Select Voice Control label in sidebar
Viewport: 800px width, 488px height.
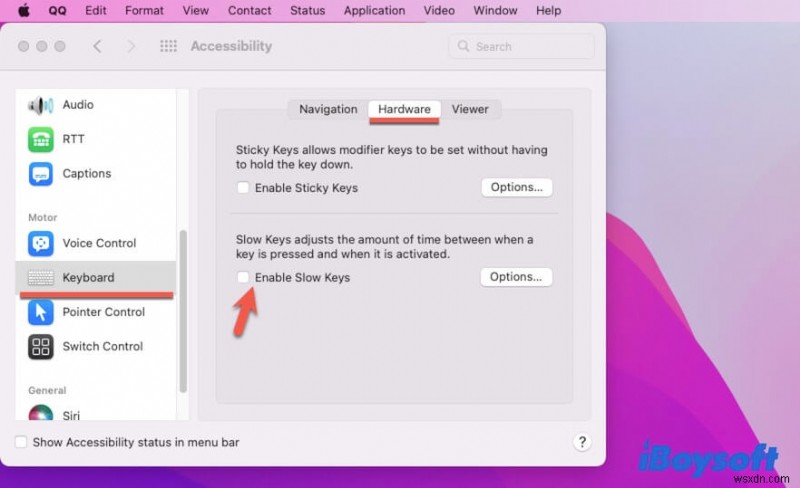99,243
